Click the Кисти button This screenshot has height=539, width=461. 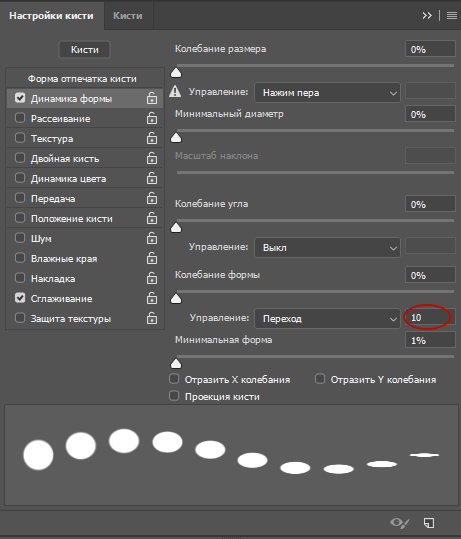(85, 50)
